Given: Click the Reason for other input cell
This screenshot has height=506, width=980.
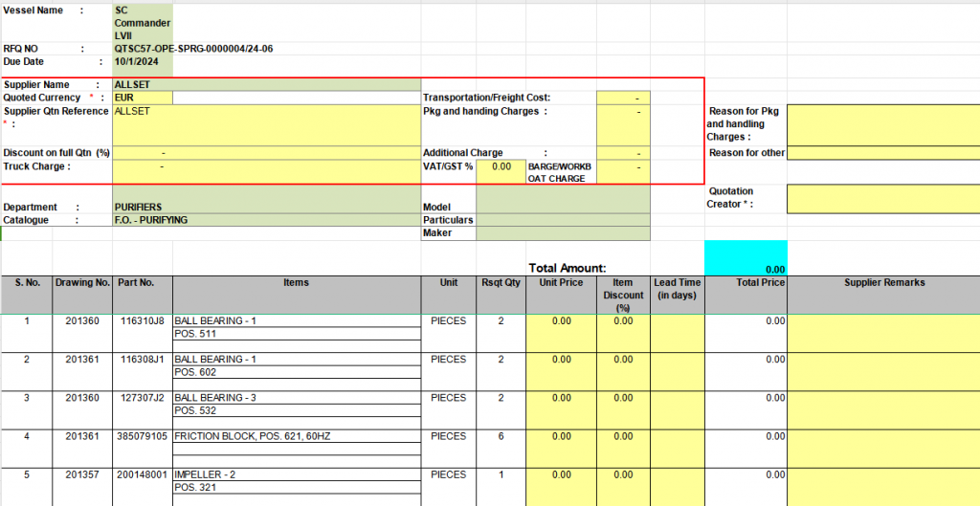Looking at the screenshot, I should coord(882,153).
